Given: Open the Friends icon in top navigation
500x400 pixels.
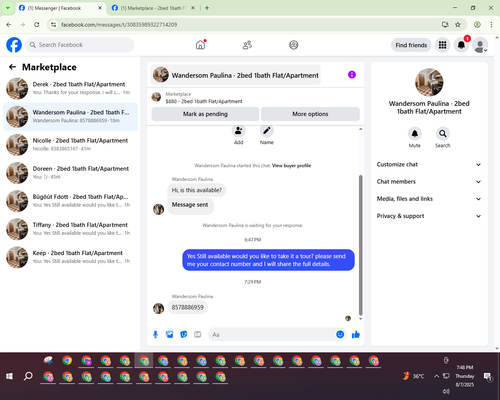Looking at the screenshot, I should [x=247, y=45].
